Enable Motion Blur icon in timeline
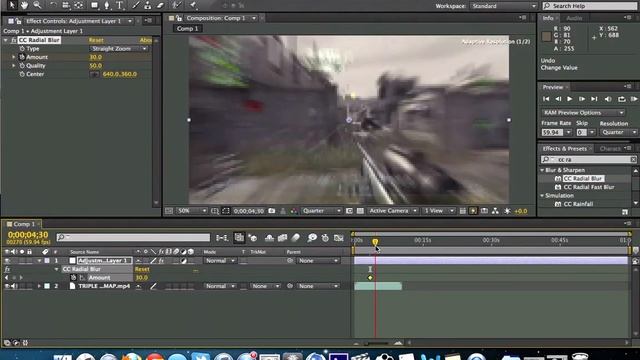 (296, 238)
